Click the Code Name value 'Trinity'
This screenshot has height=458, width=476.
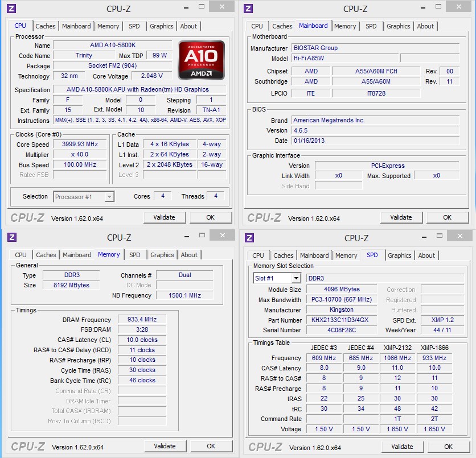[x=84, y=55]
